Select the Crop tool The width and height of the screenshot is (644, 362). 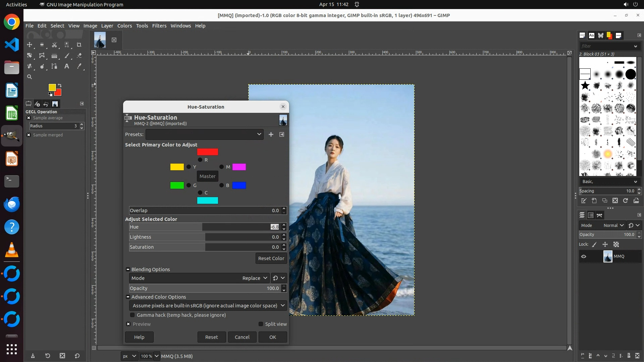click(79, 45)
